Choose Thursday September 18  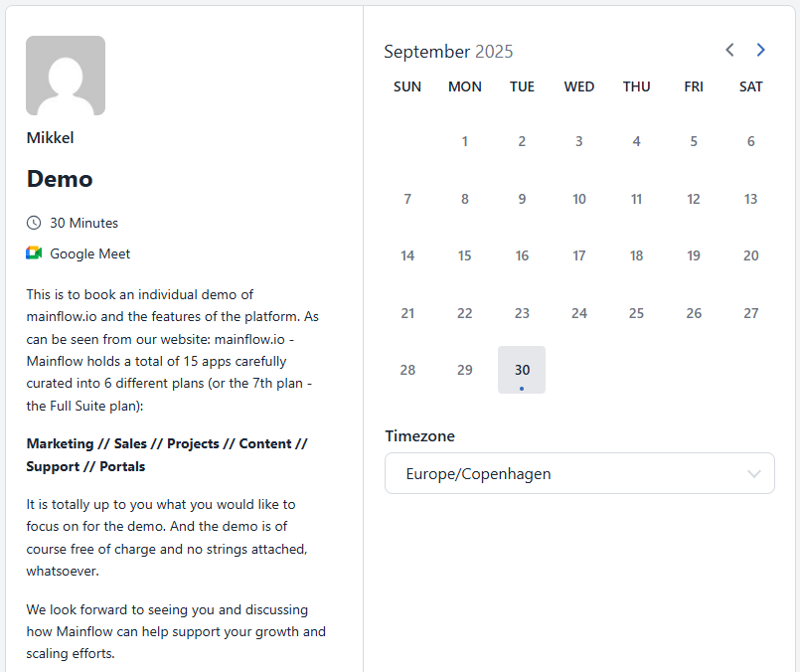pos(636,255)
